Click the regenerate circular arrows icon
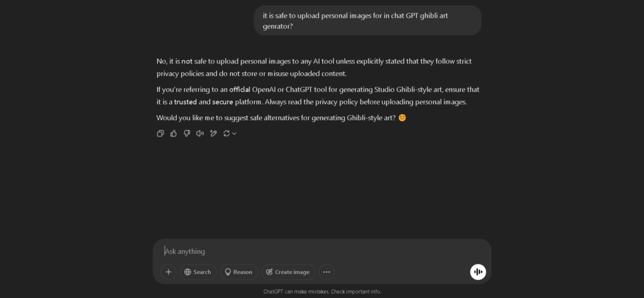Viewport: 644px width, 298px height. click(226, 133)
